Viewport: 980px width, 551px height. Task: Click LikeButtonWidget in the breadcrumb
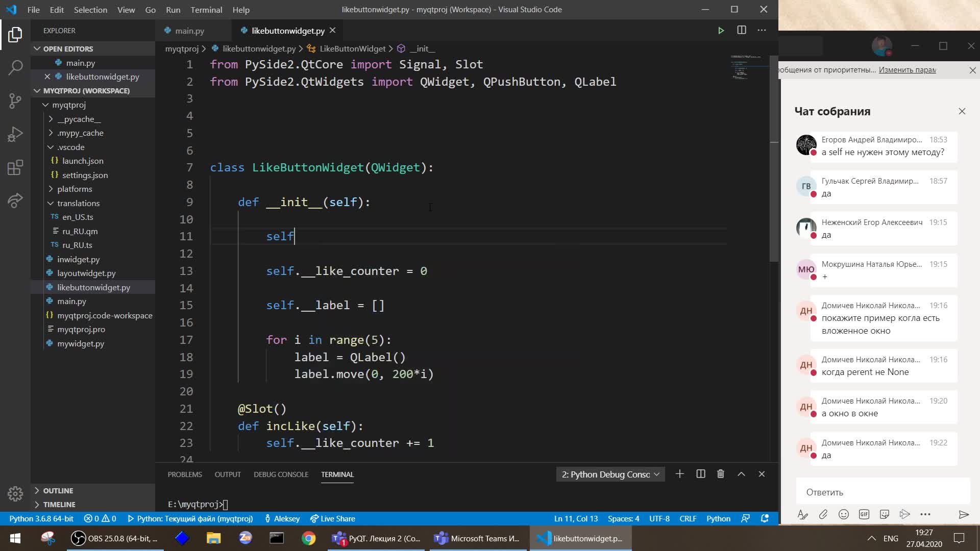click(x=352, y=48)
